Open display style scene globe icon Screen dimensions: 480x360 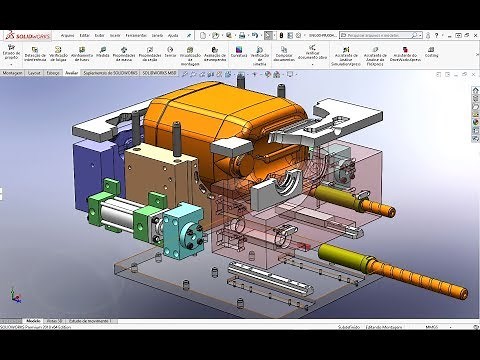(x=268, y=75)
